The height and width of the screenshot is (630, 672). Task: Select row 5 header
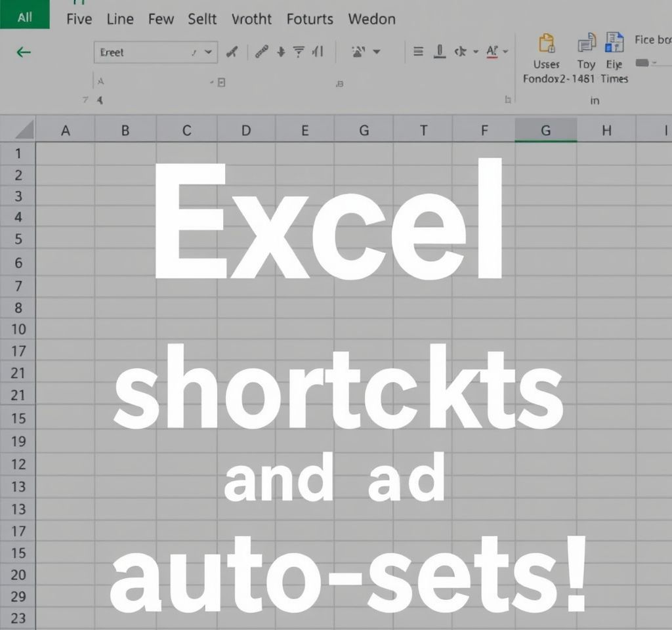click(18, 239)
